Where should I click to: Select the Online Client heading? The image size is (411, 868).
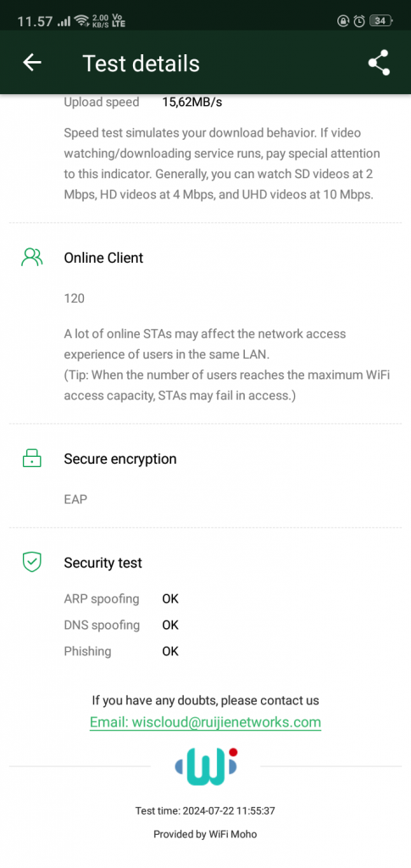(x=103, y=258)
